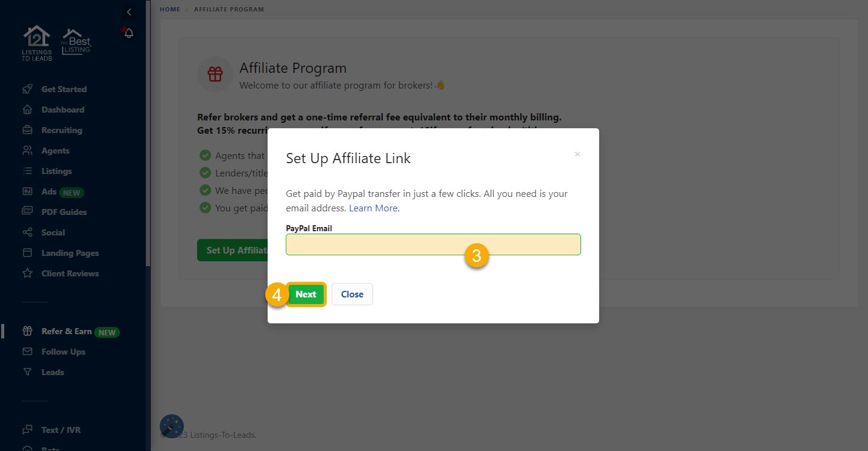Click the Ads icon in sidebar
The height and width of the screenshot is (451, 868).
pyautogui.click(x=27, y=191)
